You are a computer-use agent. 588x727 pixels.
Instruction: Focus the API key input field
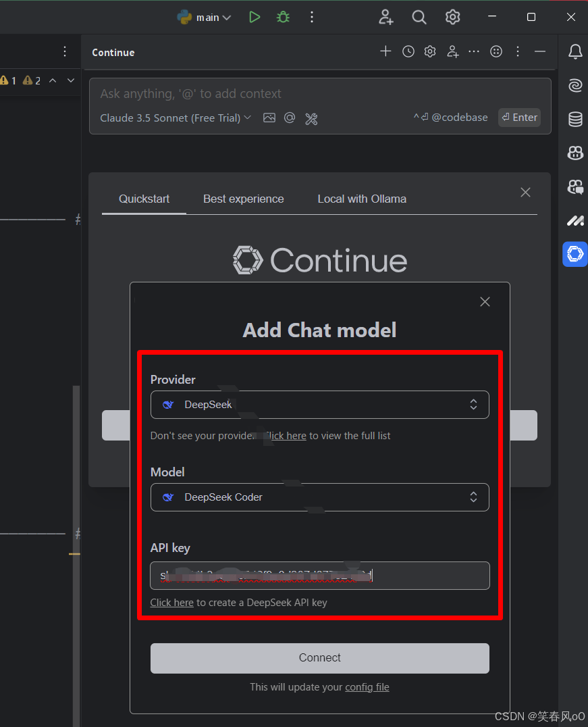[320, 576]
